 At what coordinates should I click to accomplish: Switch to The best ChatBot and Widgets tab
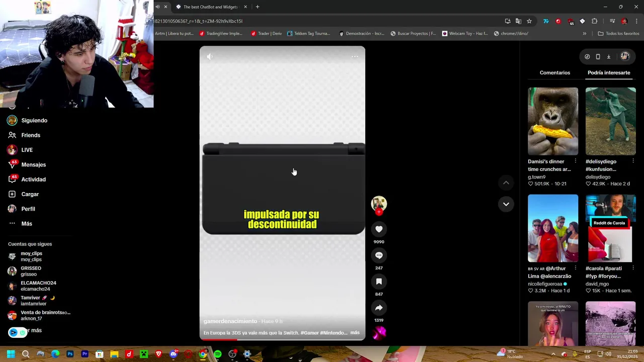click(210, 7)
